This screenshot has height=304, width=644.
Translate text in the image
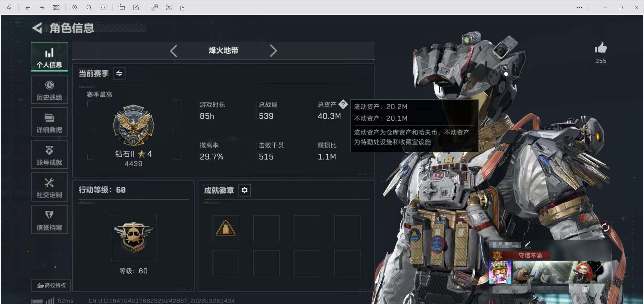pyautogui.click(x=154, y=7)
